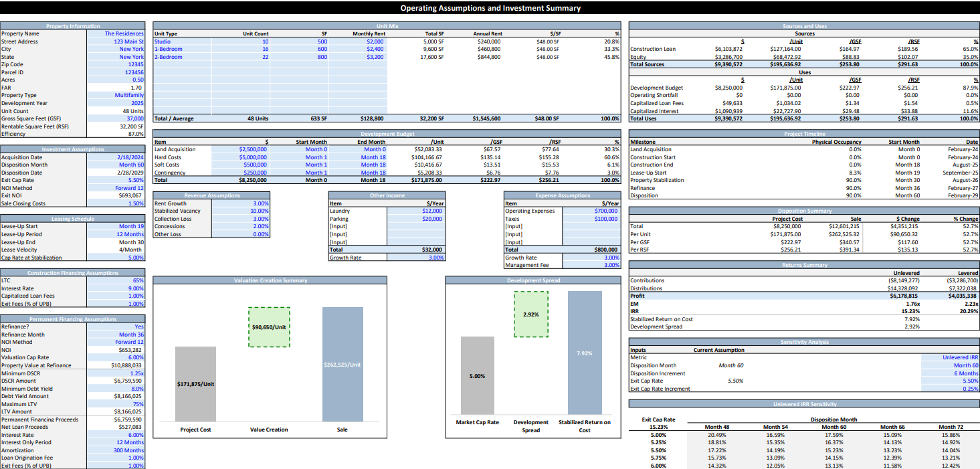Select the Disposition Increment cell showing 6 Months
Image resolution: width=980 pixels, height=469 pixels.
coord(960,375)
